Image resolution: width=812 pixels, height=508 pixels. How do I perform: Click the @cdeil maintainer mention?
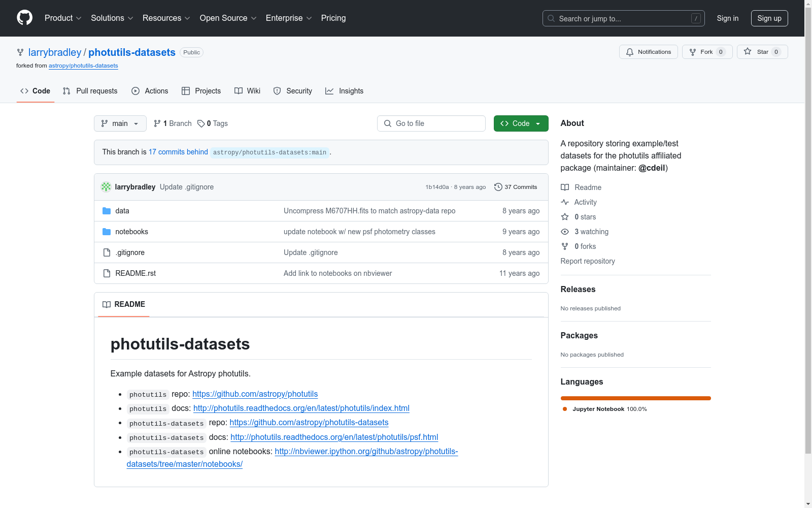652,168
